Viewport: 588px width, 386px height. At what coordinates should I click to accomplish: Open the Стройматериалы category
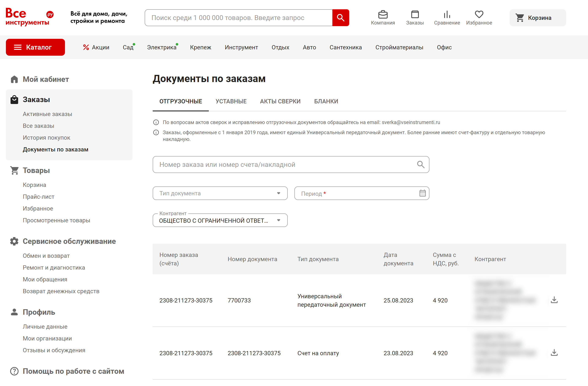399,47
